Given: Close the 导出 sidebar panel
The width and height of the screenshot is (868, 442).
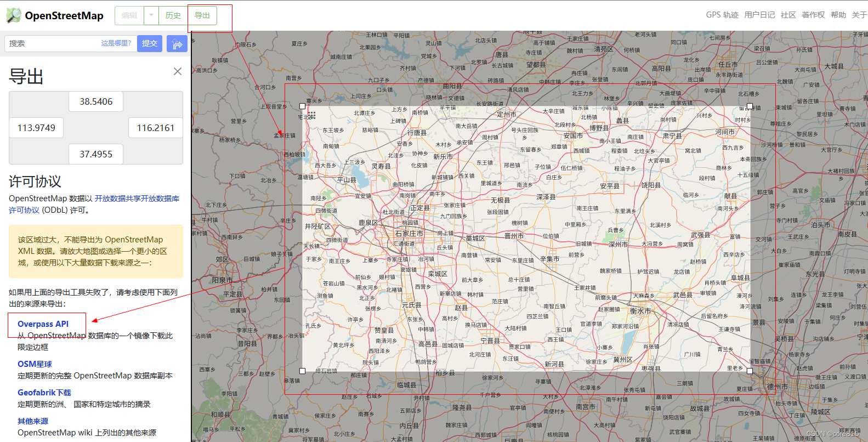Looking at the screenshot, I should tap(177, 71).
